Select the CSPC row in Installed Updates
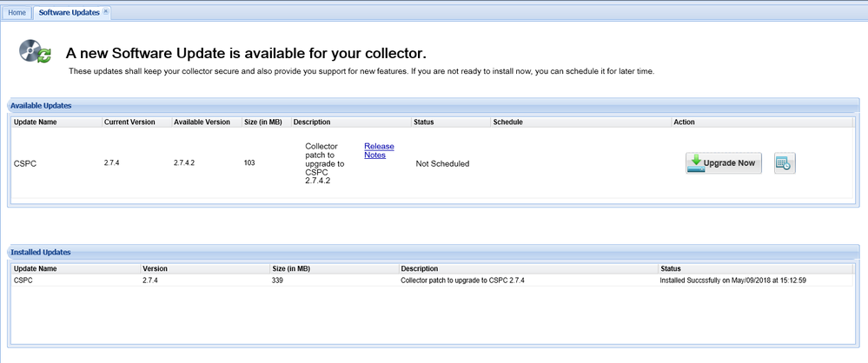This screenshot has height=363, width=868. coord(433,280)
